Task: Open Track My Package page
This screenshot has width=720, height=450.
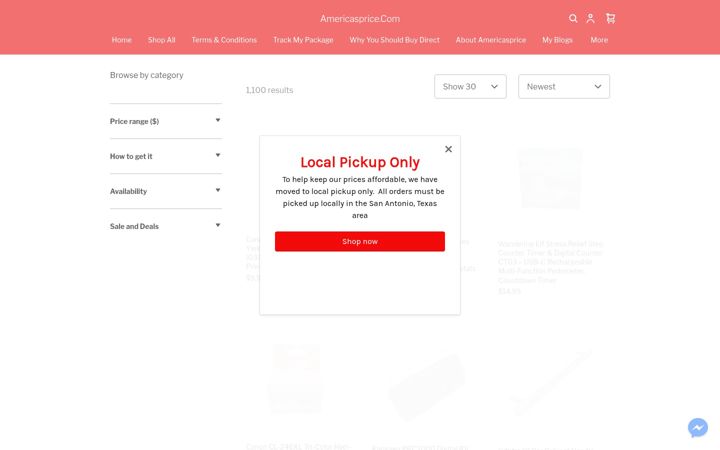Action: (303, 40)
